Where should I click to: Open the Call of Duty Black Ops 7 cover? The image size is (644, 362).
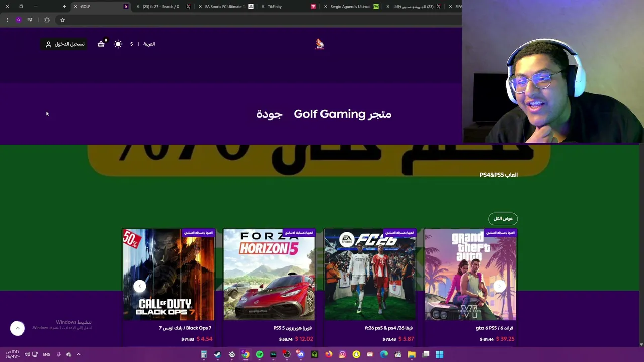[x=169, y=275]
